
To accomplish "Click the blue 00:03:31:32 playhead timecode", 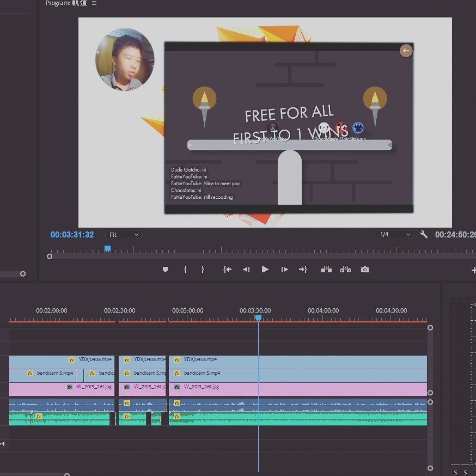I will (x=72, y=235).
